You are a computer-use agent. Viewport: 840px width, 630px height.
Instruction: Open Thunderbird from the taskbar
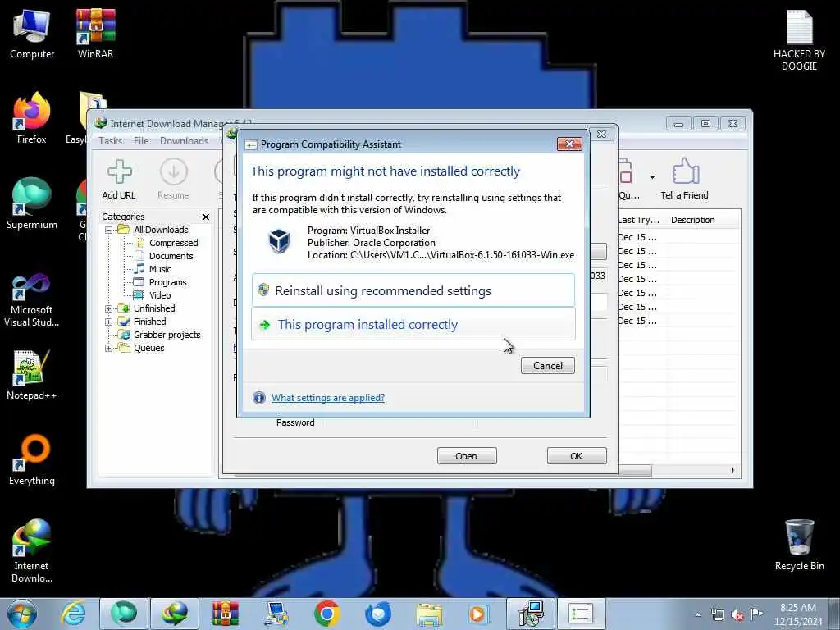pos(378,614)
